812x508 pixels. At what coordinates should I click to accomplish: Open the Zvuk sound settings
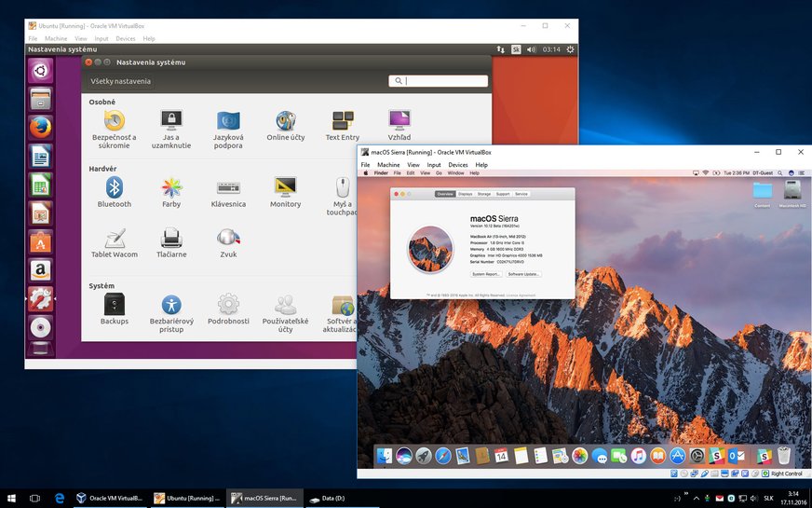tap(228, 239)
